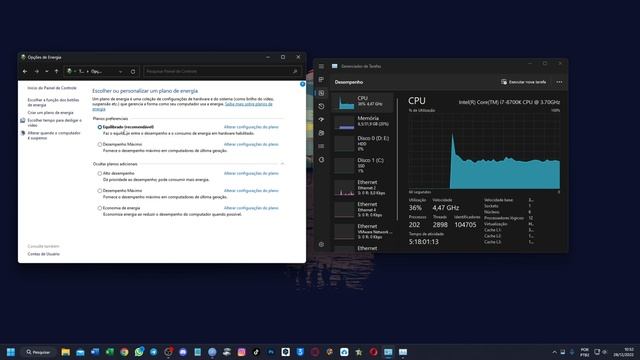Open Instagram from taskbar
The width and height of the screenshot is (640, 360).
[242, 352]
